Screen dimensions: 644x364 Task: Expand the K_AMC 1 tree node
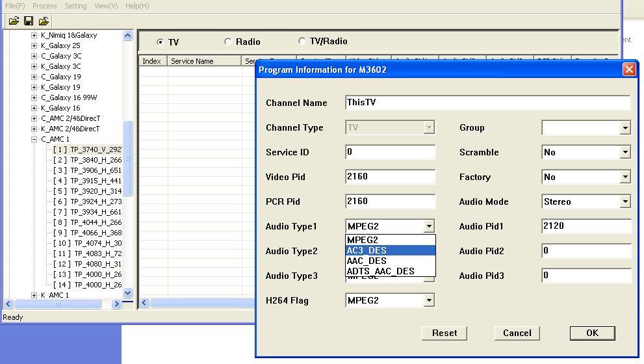[x=34, y=295]
